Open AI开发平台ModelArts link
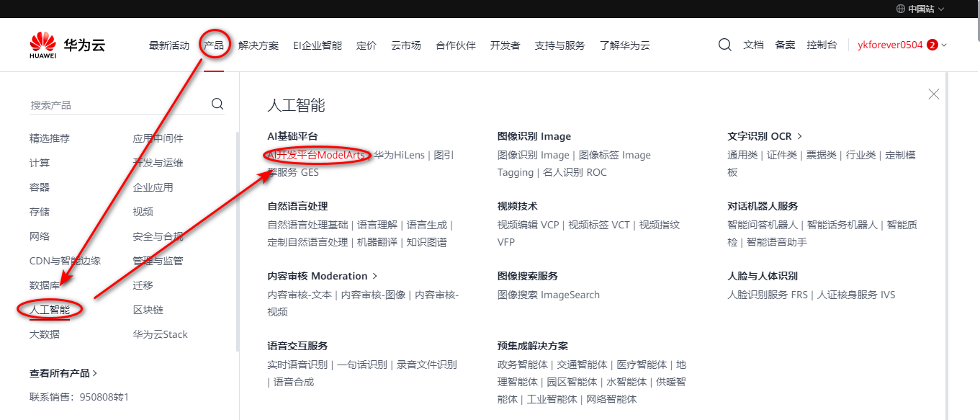Screen dimensions: 980x420 coord(317,155)
